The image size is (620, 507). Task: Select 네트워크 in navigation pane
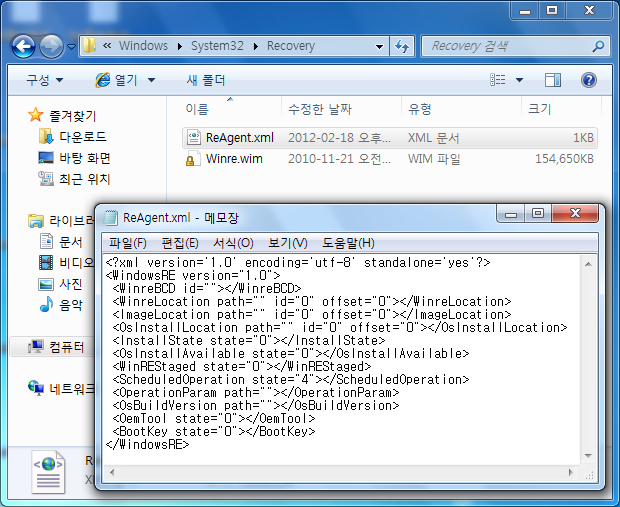(x=72, y=389)
